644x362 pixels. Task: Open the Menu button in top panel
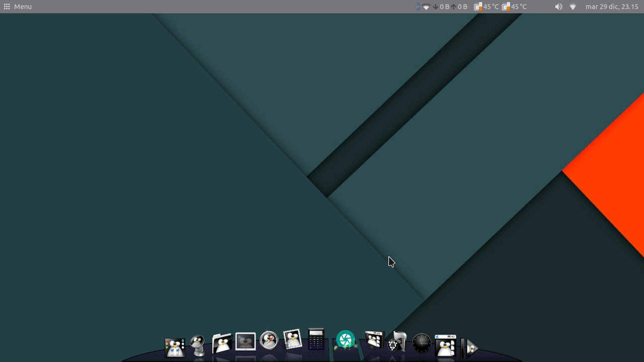pos(18,7)
